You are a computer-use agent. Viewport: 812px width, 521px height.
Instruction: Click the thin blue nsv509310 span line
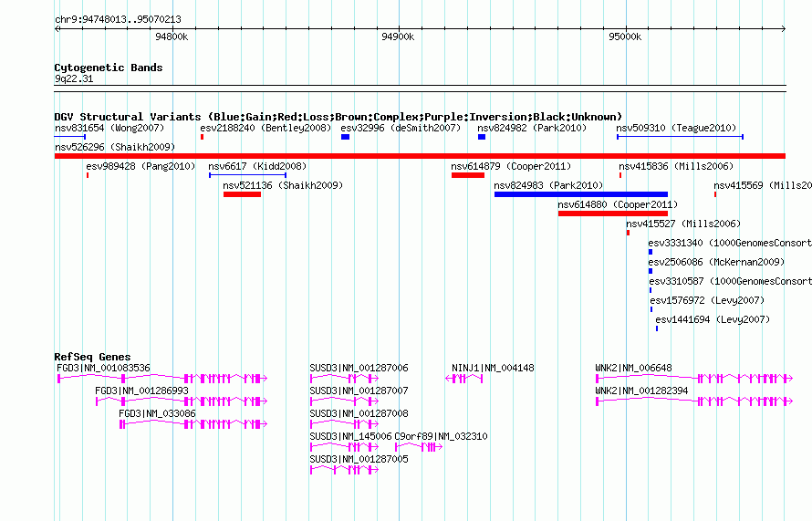click(x=680, y=137)
